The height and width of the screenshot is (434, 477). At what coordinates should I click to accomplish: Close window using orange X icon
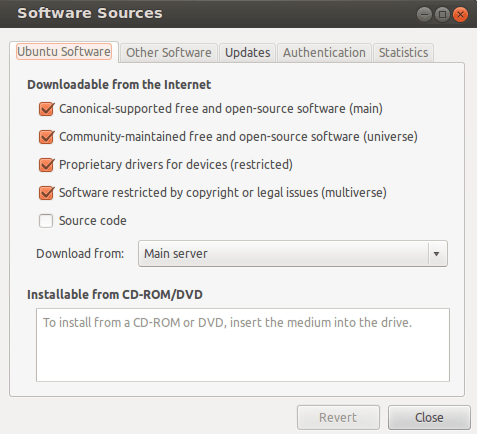(x=460, y=15)
